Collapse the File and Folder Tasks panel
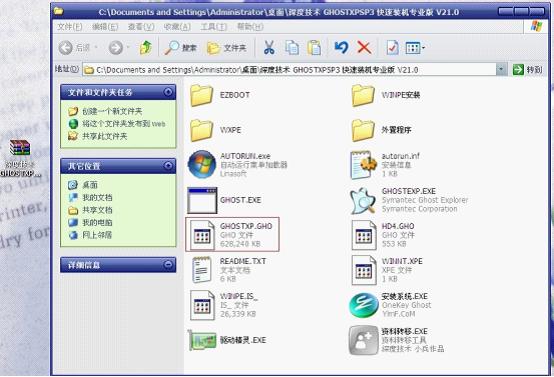Image resolution: width=554 pixels, height=377 pixels. pyautogui.click(x=168, y=92)
